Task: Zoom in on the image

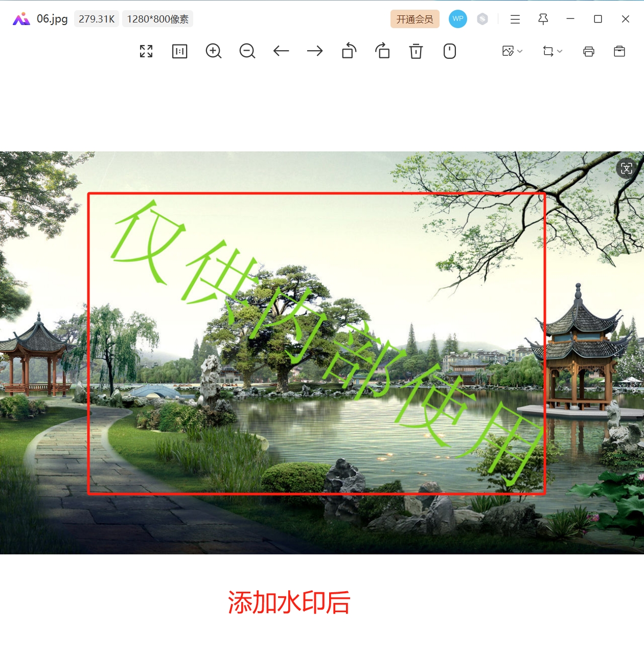Action: coord(214,51)
